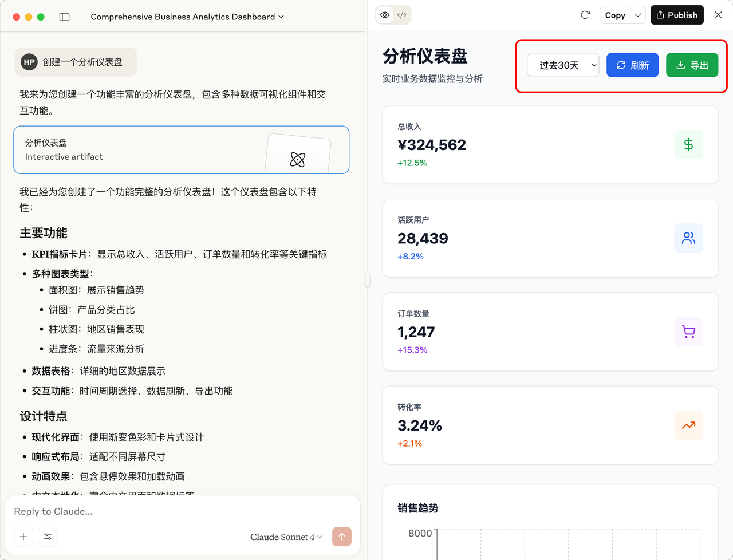Expand the Copy options chevron
Image resolution: width=733 pixels, height=560 pixels.
coord(638,15)
